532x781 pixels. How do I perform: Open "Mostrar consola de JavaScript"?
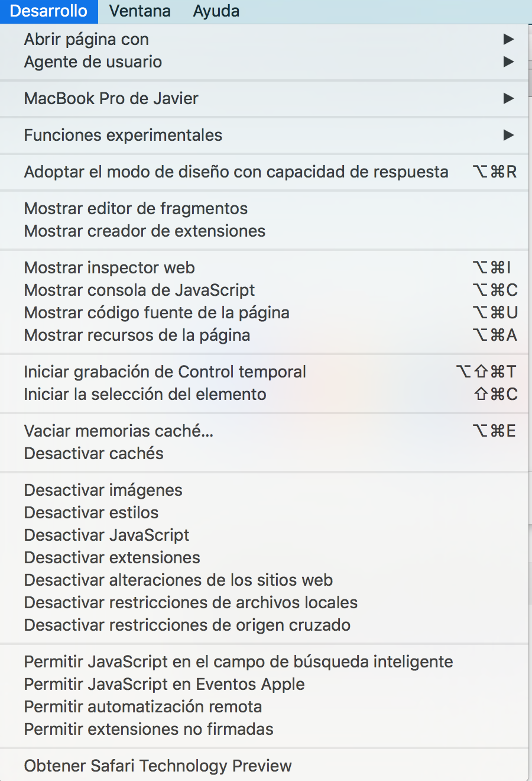point(139,290)
